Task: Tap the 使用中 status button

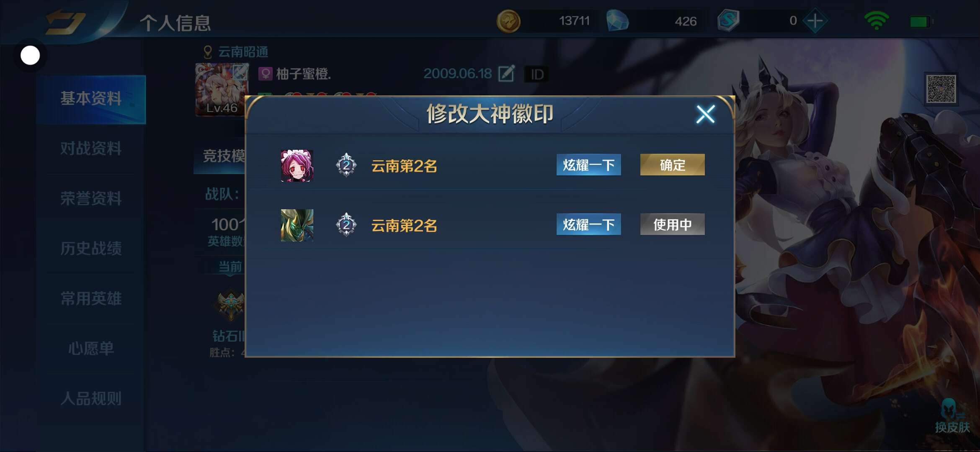Action: click(x=672, y=224)
